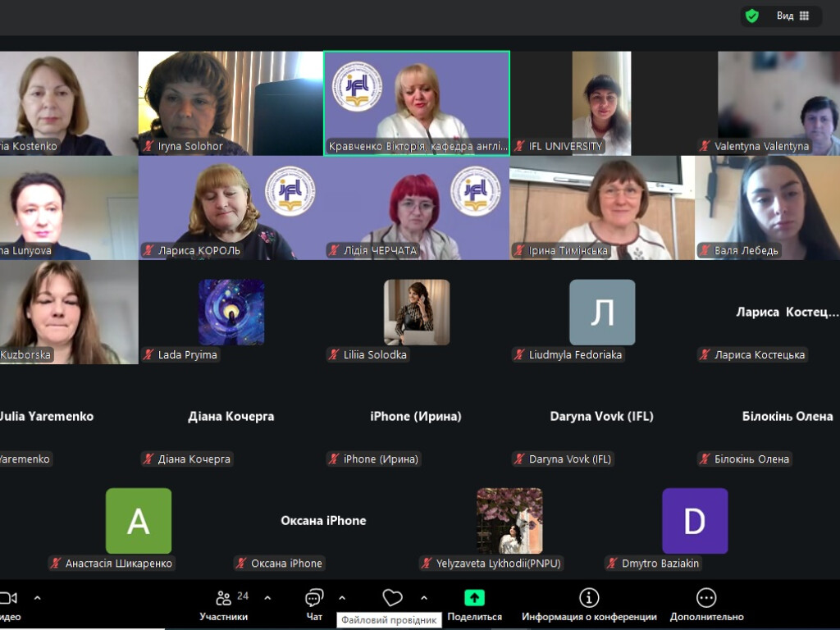The height and width of the screenshot is (630, 840).
Task: Expand the reactions options chevron
Action: point(424,598)
